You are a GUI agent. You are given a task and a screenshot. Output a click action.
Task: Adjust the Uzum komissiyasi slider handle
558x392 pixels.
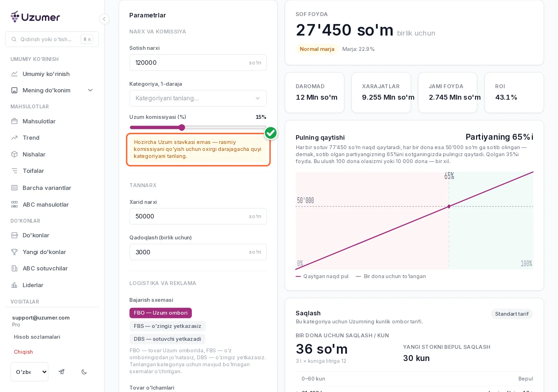[182, 128]
